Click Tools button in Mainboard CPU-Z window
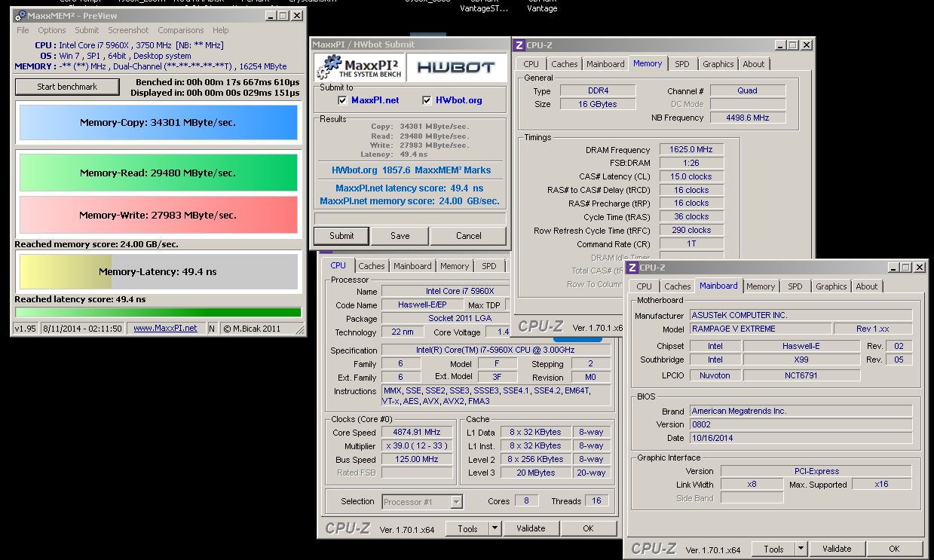 click(773, 549)
